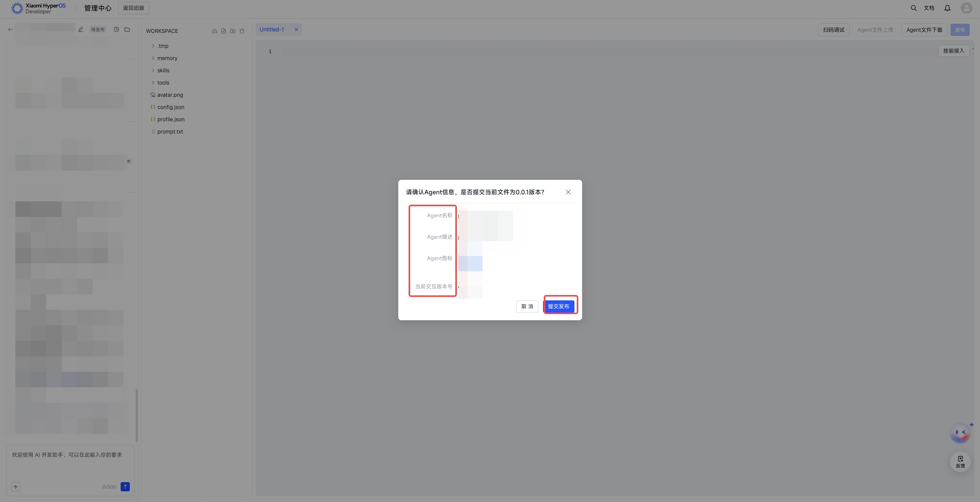Click the pencil edit icon beside the agent name

tap(80, 29)
